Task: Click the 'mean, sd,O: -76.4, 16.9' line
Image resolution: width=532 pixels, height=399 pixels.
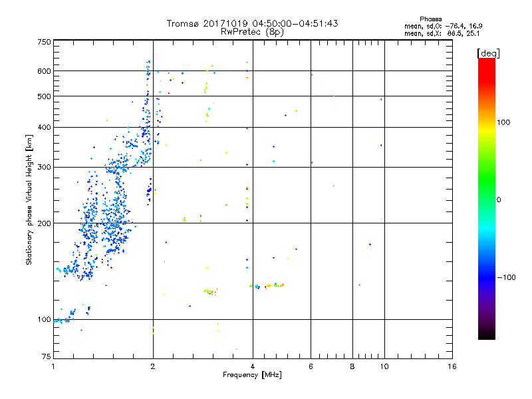Action: pyautogui.click(x=443, y=26)
